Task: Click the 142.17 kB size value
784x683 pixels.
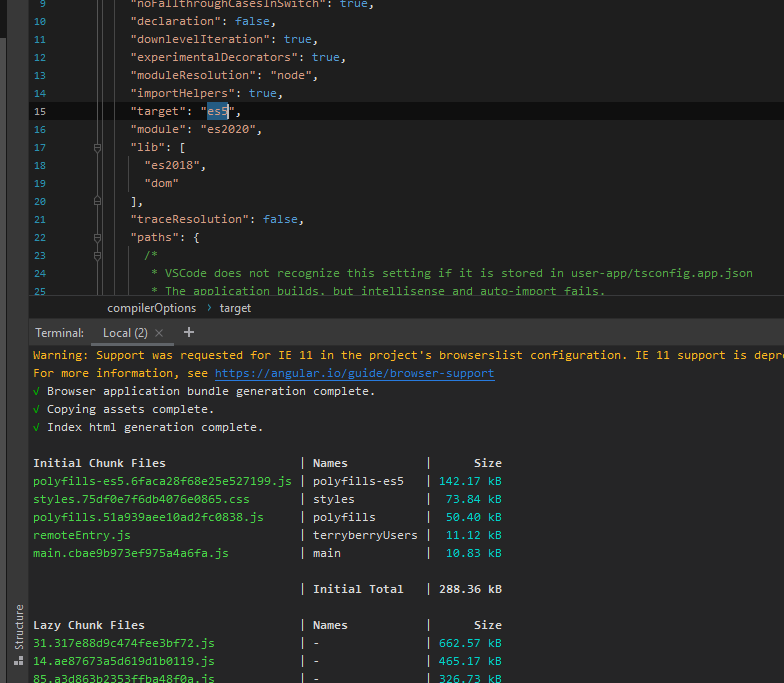Action: click(x=470, y=482)
